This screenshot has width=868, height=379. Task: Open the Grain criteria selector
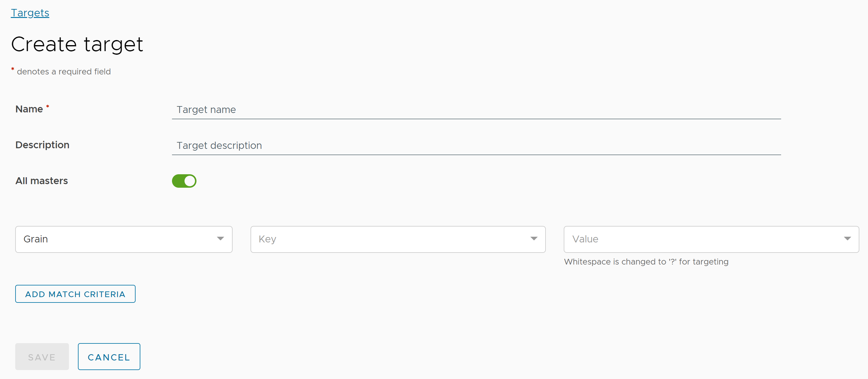tap(124, 239)
